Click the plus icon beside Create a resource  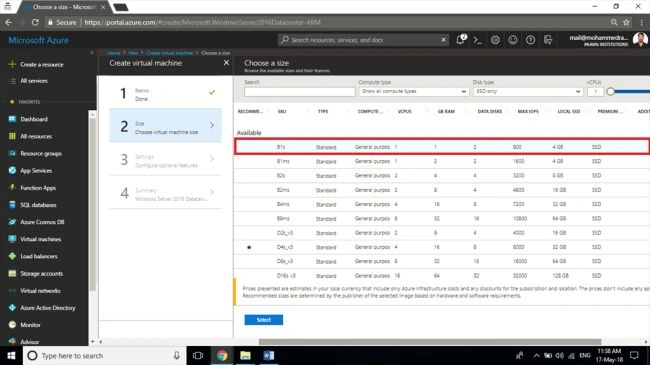[12, 64]
